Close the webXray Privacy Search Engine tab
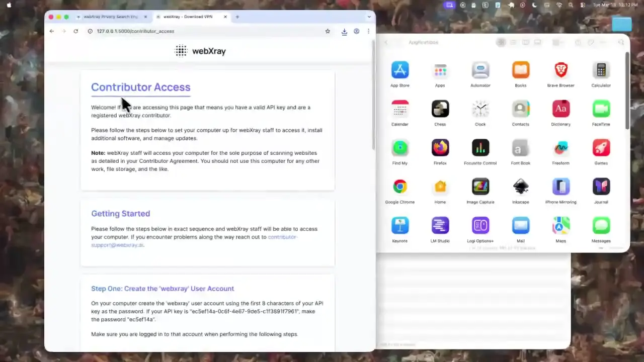This screenshot has height=362, width=644. [145, 17]
